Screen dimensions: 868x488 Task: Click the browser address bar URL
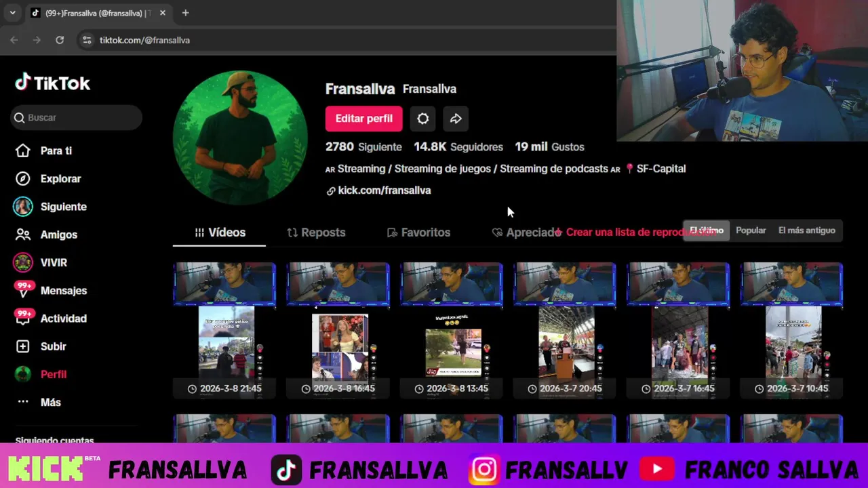(144, 40)
